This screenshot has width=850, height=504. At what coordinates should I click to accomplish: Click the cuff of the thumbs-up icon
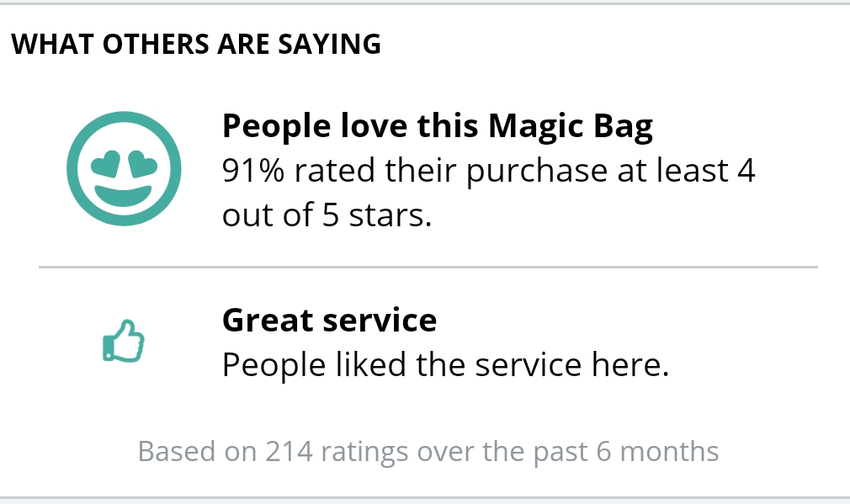108,348
